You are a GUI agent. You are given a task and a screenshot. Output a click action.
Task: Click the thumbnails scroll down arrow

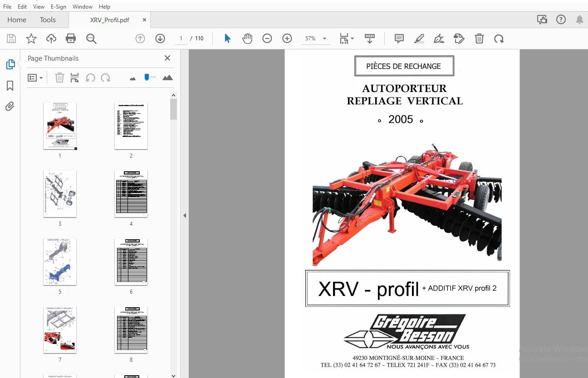click(x=173, y=375)
